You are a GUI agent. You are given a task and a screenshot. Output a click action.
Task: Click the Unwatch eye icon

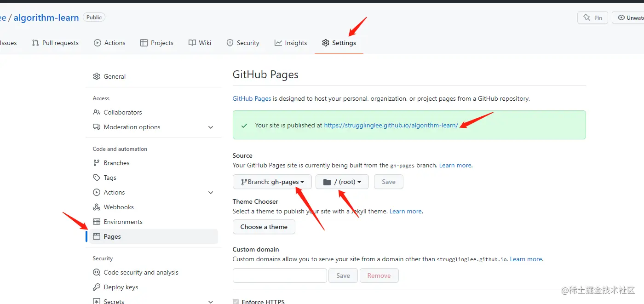point(621,17)
